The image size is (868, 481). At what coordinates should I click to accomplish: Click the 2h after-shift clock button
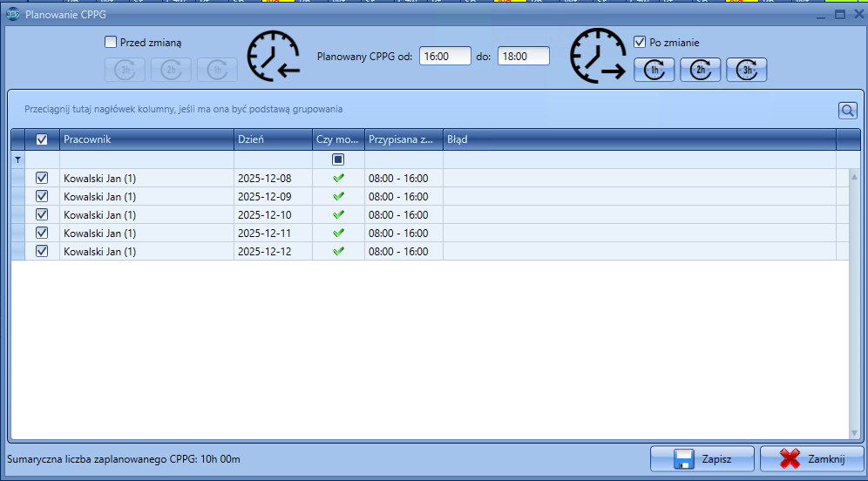coord(700,70)
